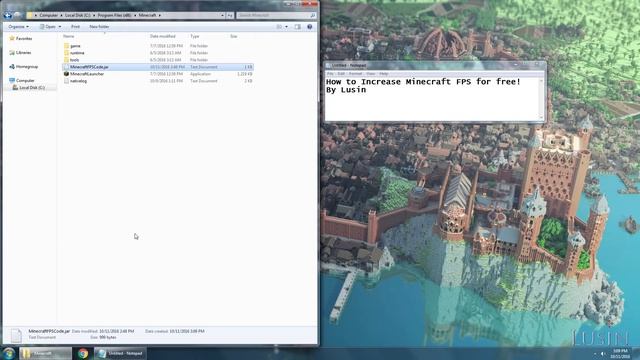640x360 pixels.
Task: Sort by the Type column header
Action: click(x=195, y=36)
